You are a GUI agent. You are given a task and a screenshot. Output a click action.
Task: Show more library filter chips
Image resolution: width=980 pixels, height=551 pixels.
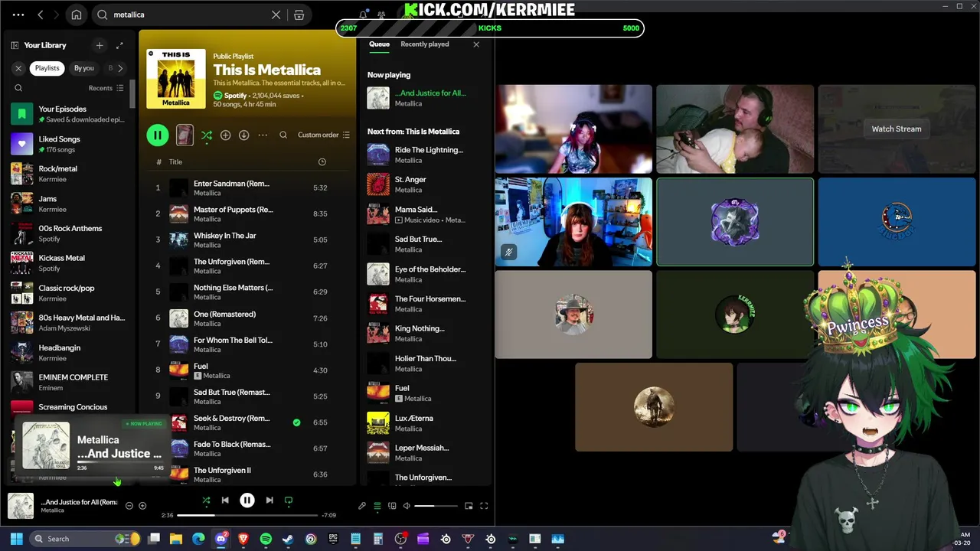(x=120, y=68)
